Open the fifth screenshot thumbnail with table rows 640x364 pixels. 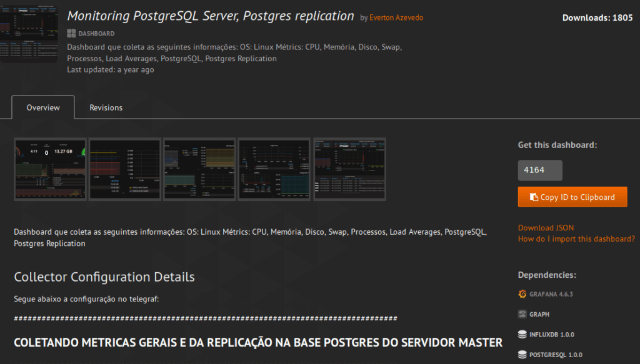pyautogui.click(x=349, y=169)
